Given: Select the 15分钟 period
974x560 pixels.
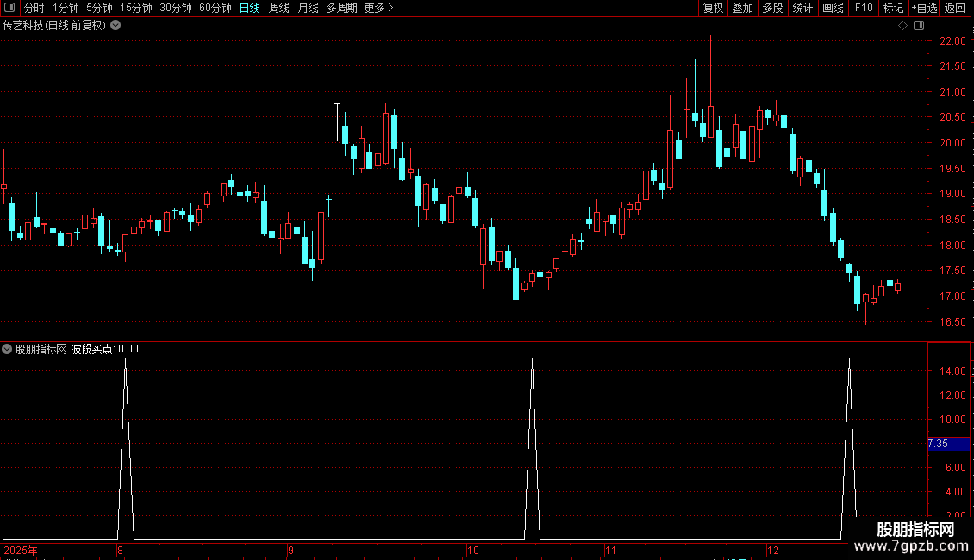Looking at the screenshot, I should click(135, 8).
